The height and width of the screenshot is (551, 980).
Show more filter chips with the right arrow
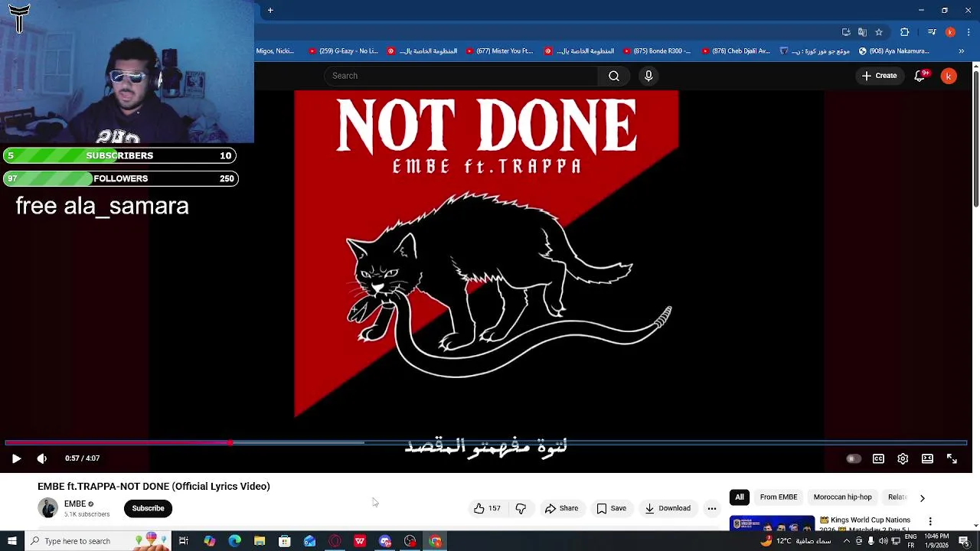click(x=922, y=497)
